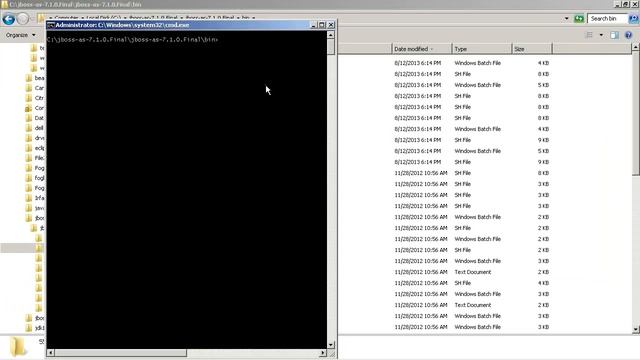
Task: Click the Explorer forward arrow button
Action: (x=23, y=19)
